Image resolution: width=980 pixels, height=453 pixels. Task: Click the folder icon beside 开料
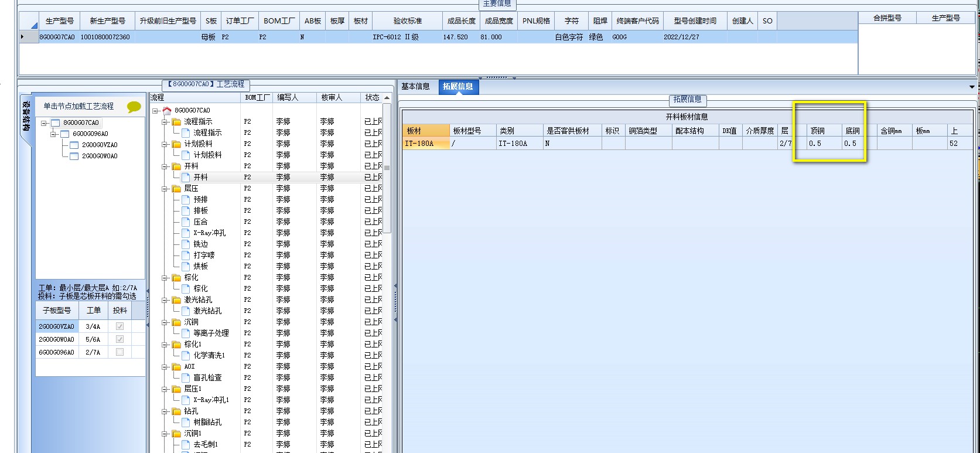coord(177,166)
